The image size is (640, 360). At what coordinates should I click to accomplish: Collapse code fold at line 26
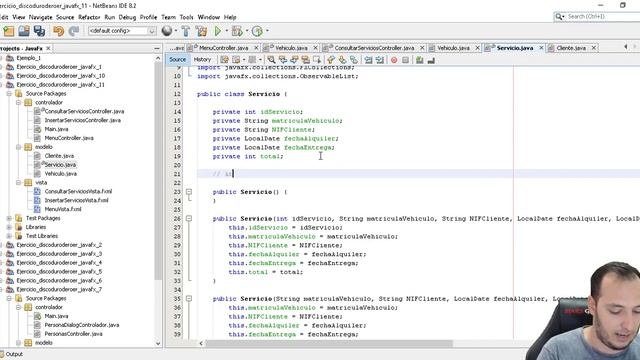click(x=189, y=218)
